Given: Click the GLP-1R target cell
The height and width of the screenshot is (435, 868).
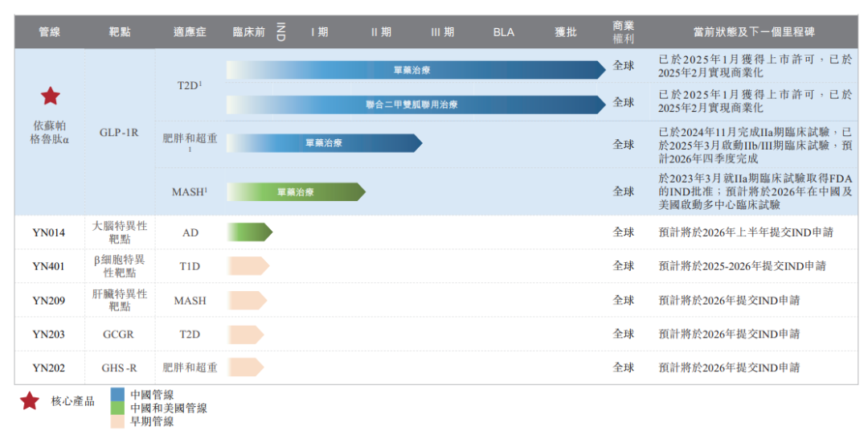Looking at the screenshot, I should [119, 133].
